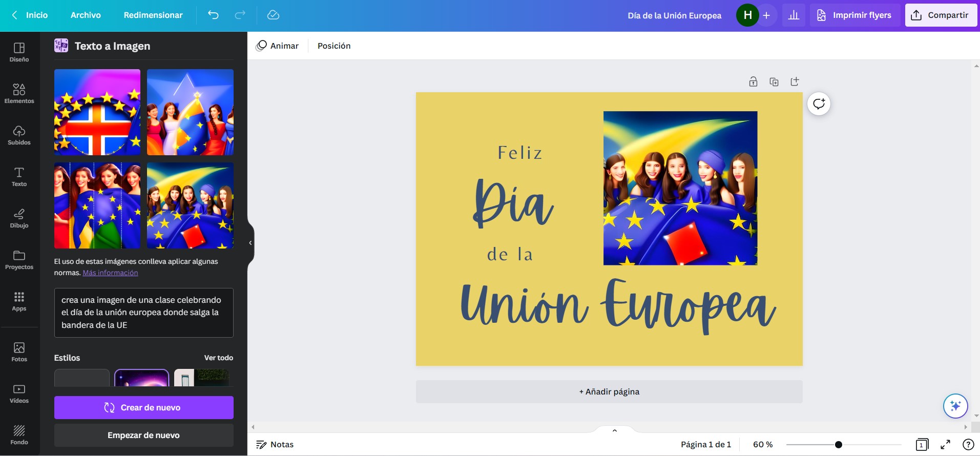Select generated image with women behind EU flag
The image size is (980, 456).
pos(190,205)
